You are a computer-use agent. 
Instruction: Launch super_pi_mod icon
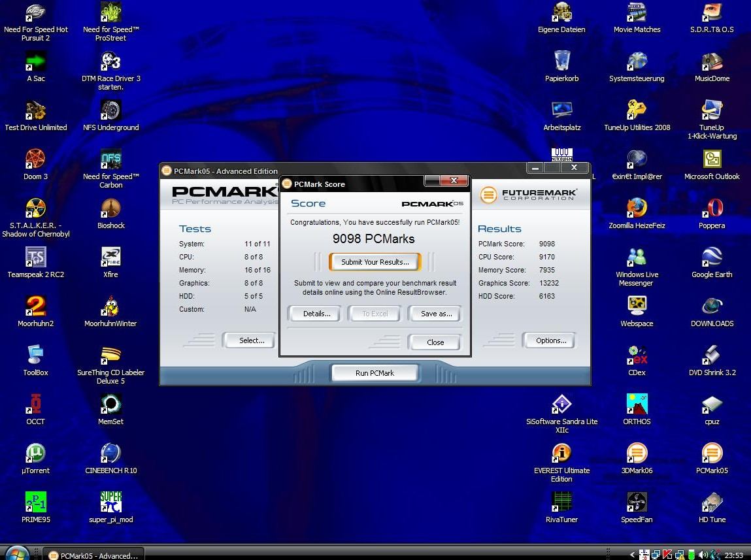[x=110, y=502]
